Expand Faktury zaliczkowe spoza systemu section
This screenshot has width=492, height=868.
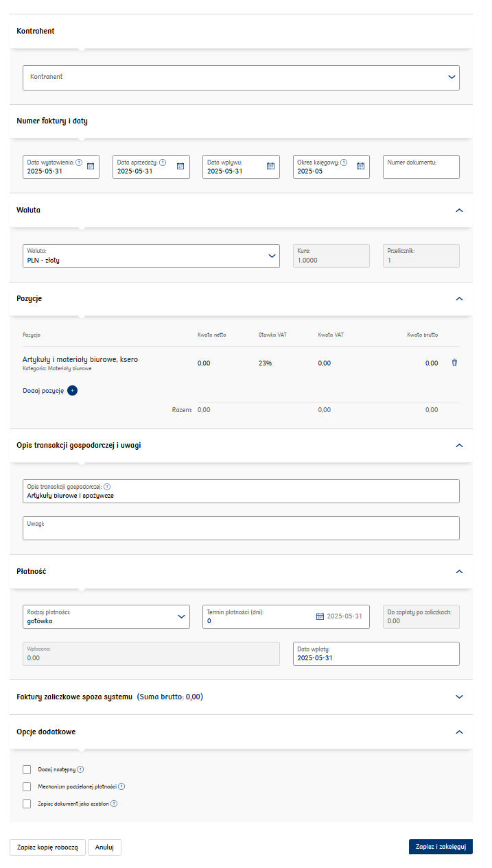point(460,697)
